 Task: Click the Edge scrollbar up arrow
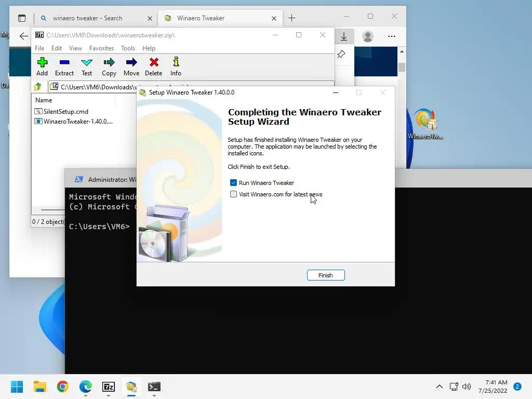pyautogui.click(x=402, y=51)
